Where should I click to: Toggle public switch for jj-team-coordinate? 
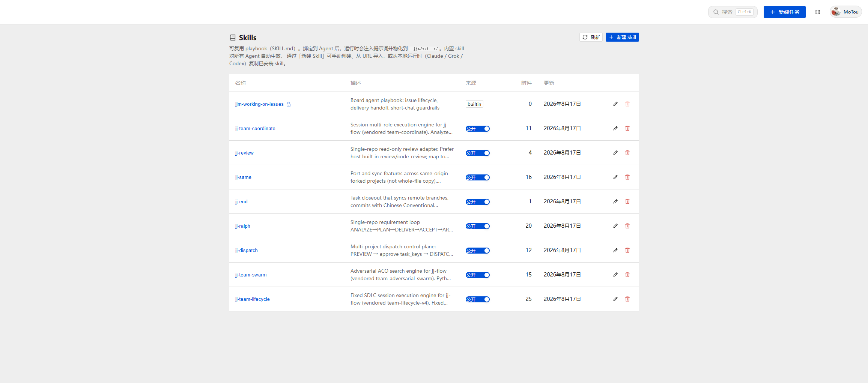point(478,129)
